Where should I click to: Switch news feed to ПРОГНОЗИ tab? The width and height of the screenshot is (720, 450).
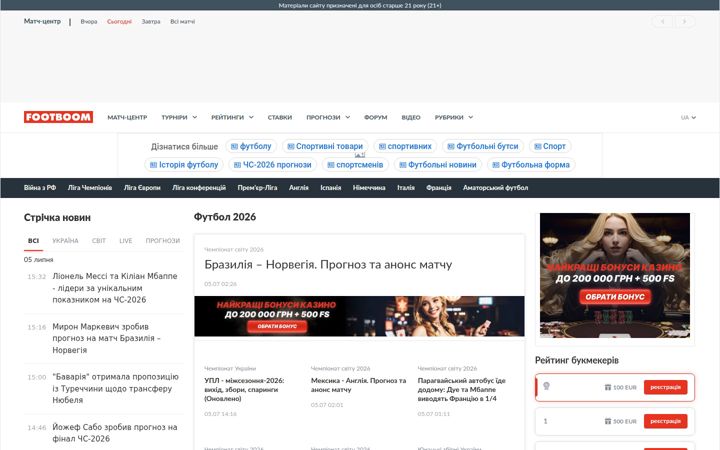[163, 241]
